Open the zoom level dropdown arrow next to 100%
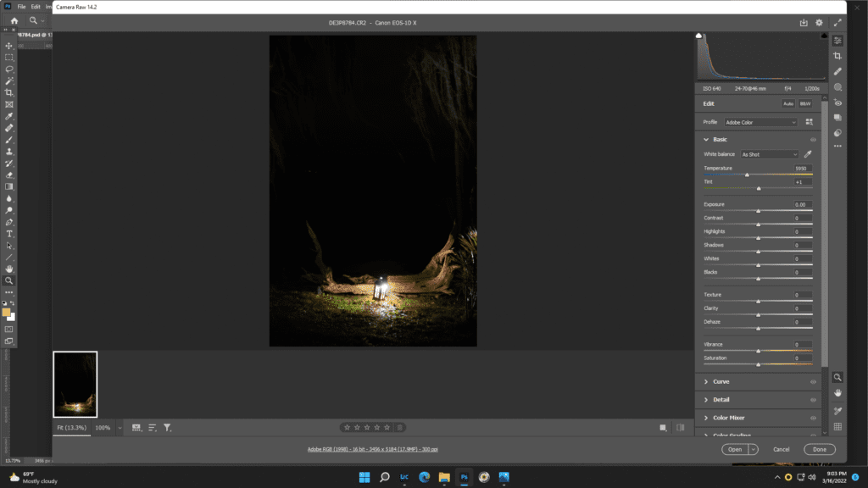The height and width of the screenshot is (488, 868). click(x=120, y=428)
